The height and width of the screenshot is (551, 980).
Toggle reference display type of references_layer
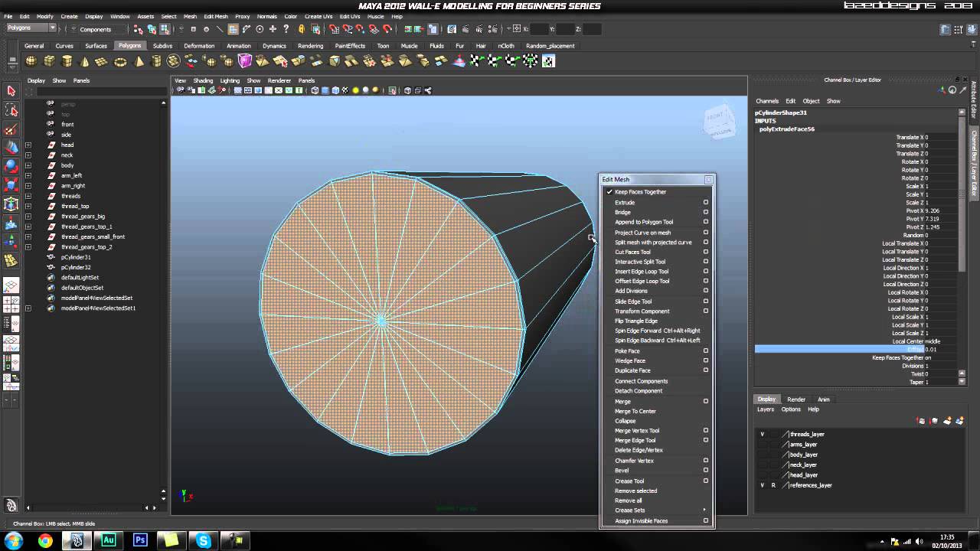coord(773,485)
